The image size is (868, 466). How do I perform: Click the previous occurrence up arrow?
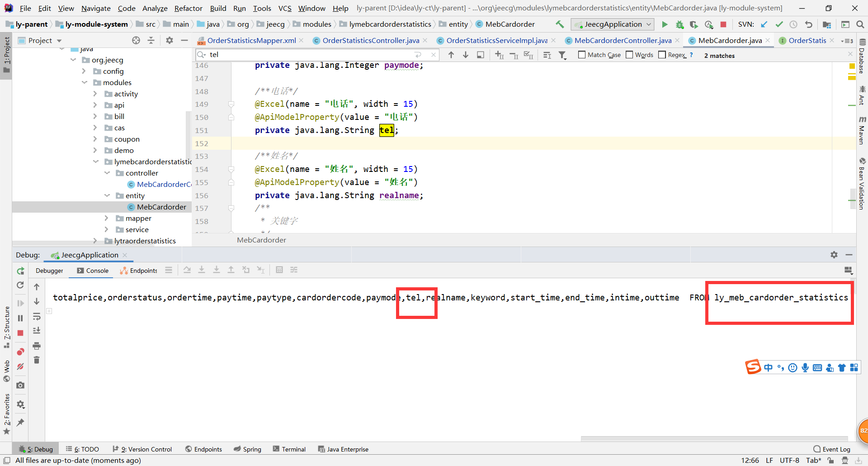(x=451, y=55)
